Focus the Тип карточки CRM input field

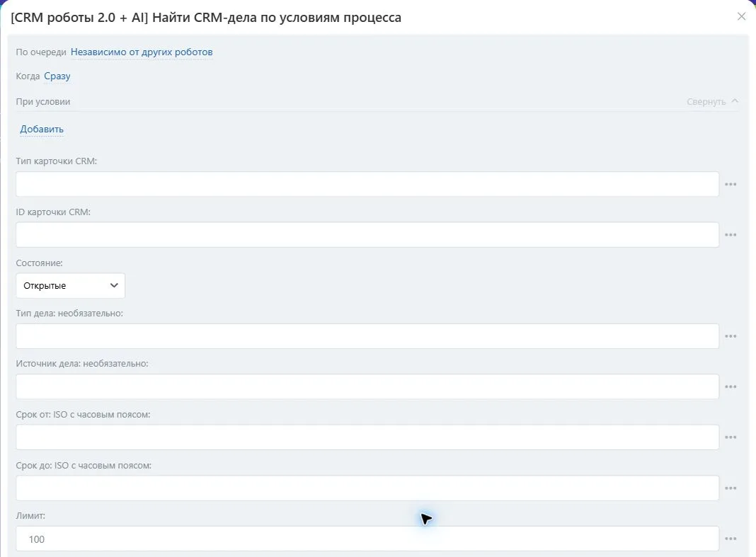[367, 184]
